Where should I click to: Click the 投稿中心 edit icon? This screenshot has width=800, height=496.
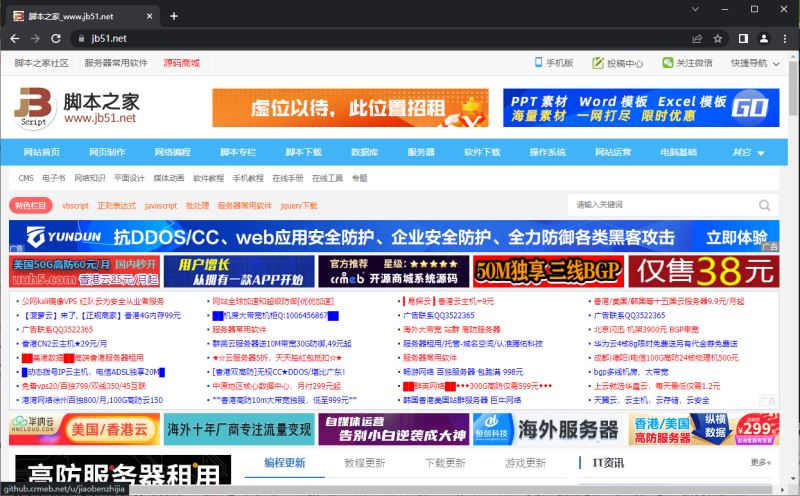pos(597,63)
